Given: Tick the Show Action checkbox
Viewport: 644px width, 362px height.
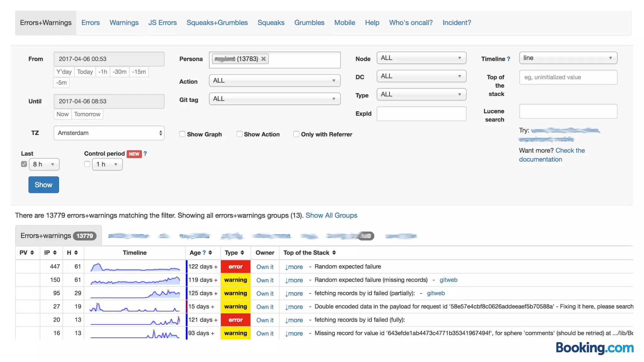Looking at the screenshot, I should tap(239, 134).
